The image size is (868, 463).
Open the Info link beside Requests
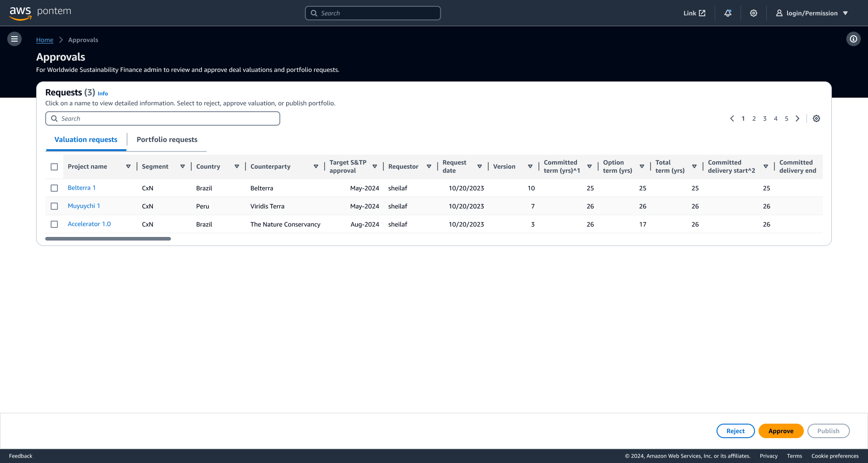(103, 94)
